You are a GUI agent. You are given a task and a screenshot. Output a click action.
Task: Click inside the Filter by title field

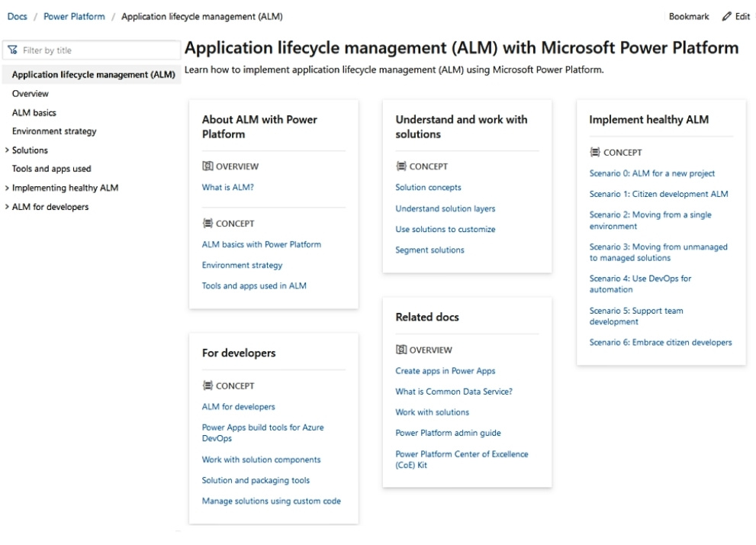pos(84,50)
